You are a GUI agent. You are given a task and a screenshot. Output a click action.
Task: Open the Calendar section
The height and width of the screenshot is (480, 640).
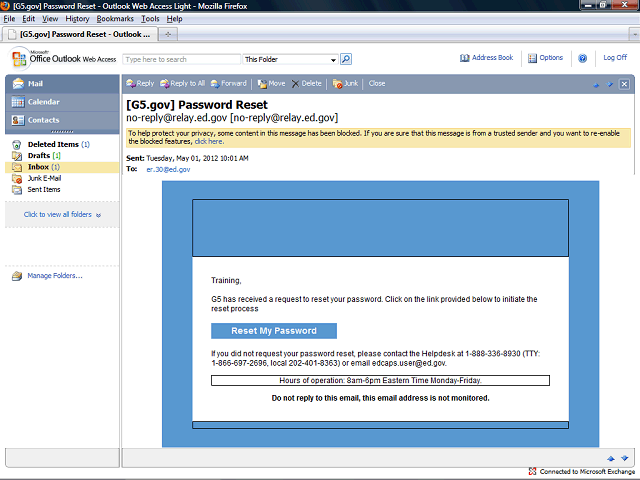coord(62,102)
